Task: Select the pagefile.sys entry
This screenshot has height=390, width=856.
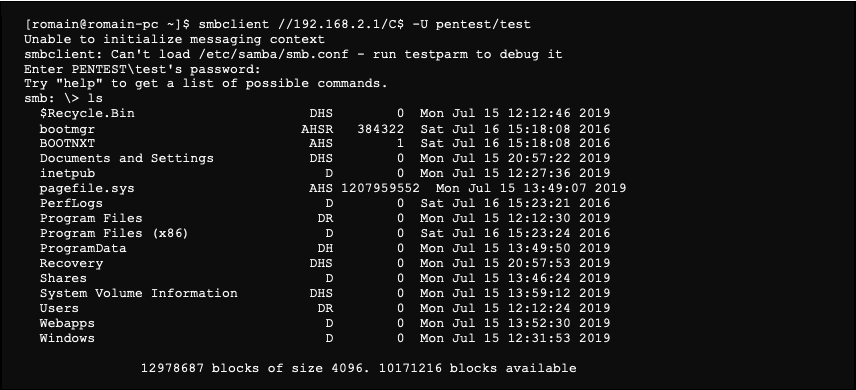Action: [87, 188]
